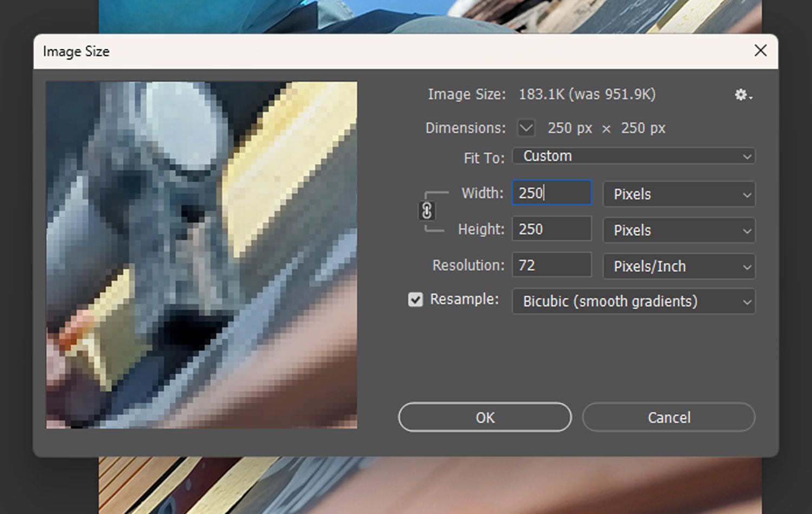Click inside the Width input field
Viewport: 812px width, 514px height.
click(552, 193)
